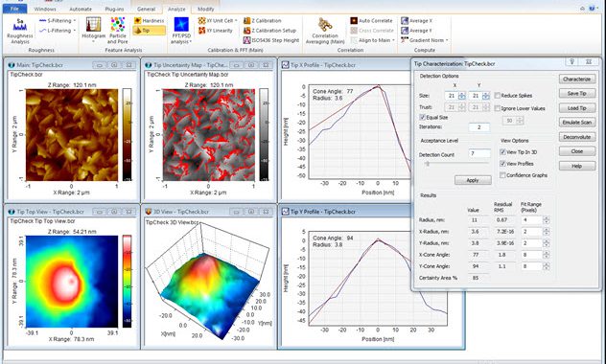Click Auto Correlate
The width and height of the screenshot is (606, 364).
371,20
